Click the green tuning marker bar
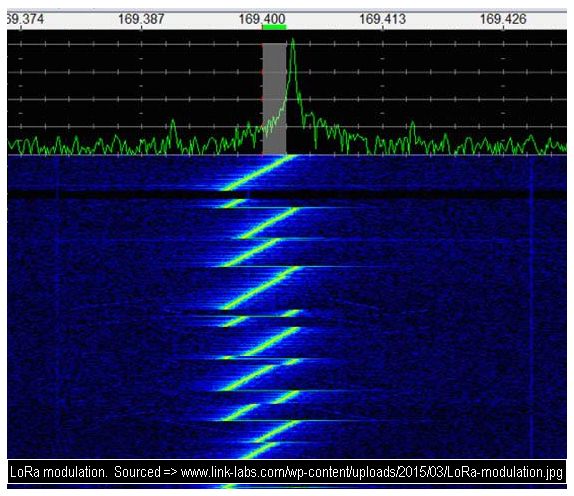 275,27
